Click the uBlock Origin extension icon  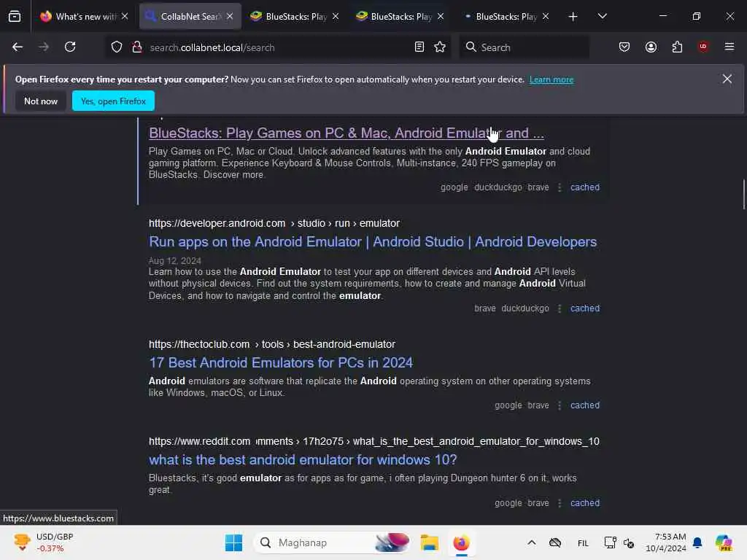click(x=703, y=47)
